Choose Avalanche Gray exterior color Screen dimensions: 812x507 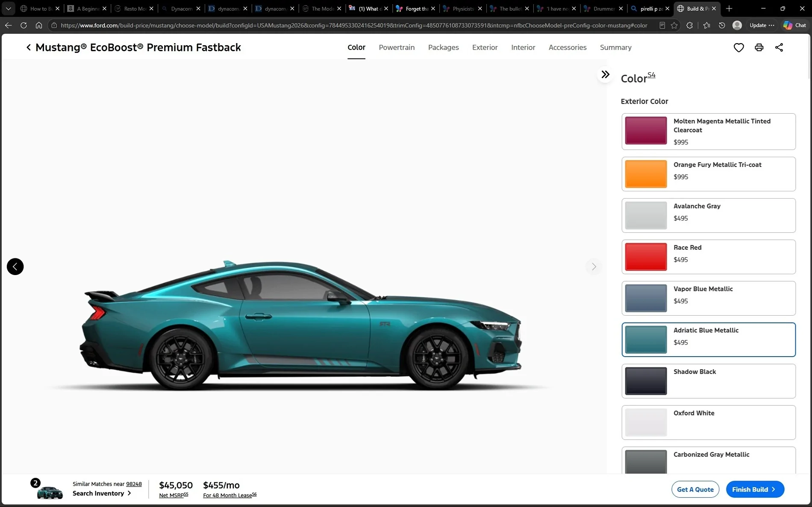[709, 215]
